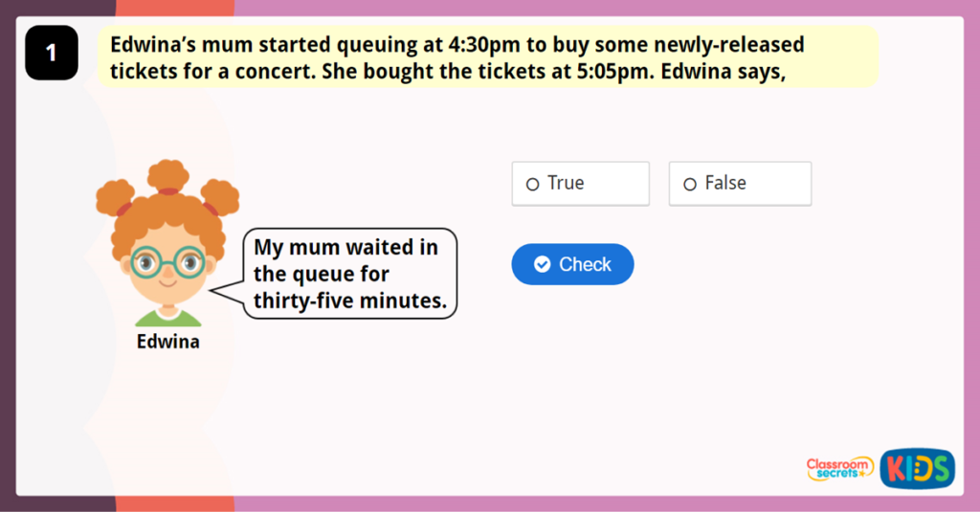Click the 5:05pm time in the question
The image size is (980, 512).
coord(607,72)
